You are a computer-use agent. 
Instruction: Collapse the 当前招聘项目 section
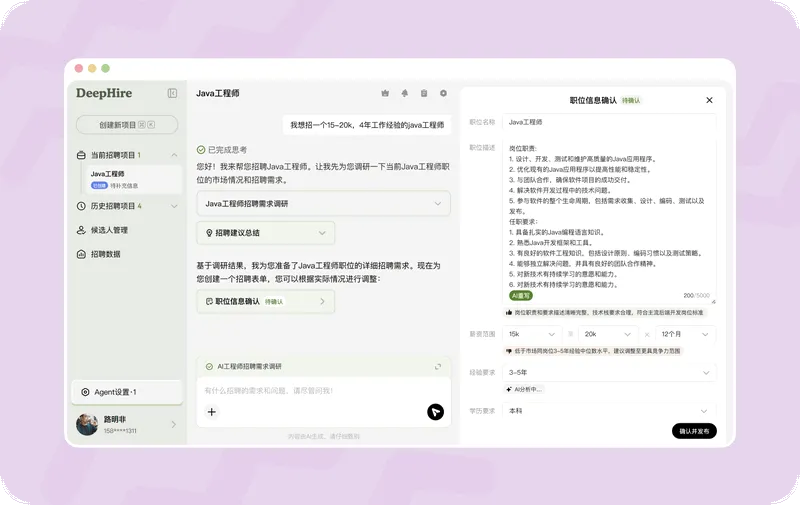coord(174,155)
